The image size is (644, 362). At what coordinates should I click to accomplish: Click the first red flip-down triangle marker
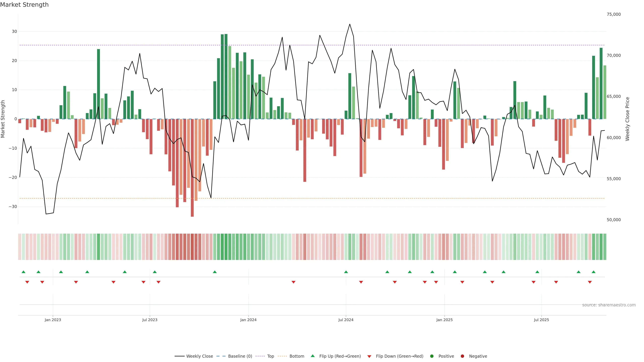pyautogui.click(x=27, y=282)
